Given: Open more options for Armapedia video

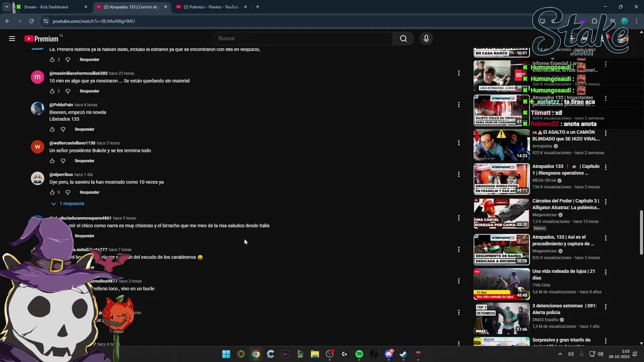Looking at the screenshot, I should 606,133.
